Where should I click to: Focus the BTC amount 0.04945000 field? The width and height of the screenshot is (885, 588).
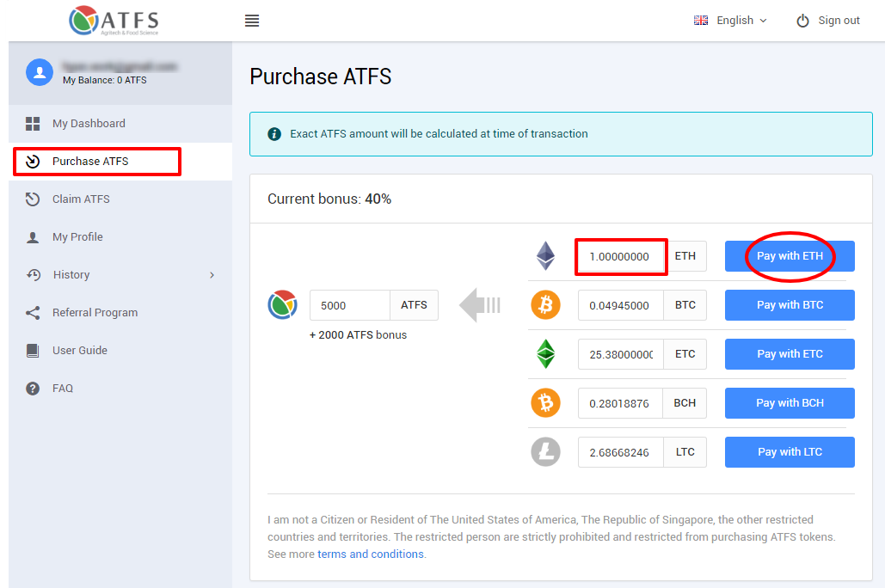(x=621, y=305)
